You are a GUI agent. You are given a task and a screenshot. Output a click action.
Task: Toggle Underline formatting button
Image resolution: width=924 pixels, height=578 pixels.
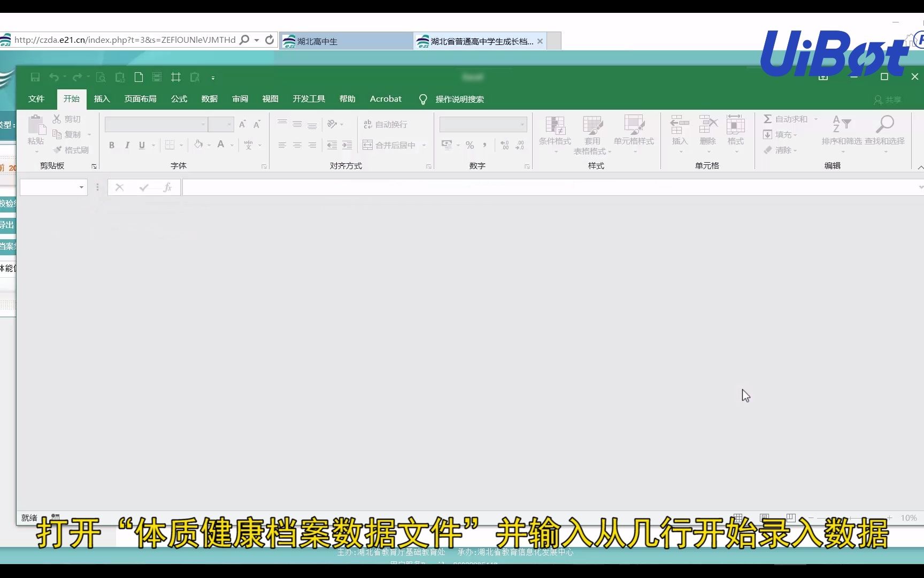tap(142, 145)
